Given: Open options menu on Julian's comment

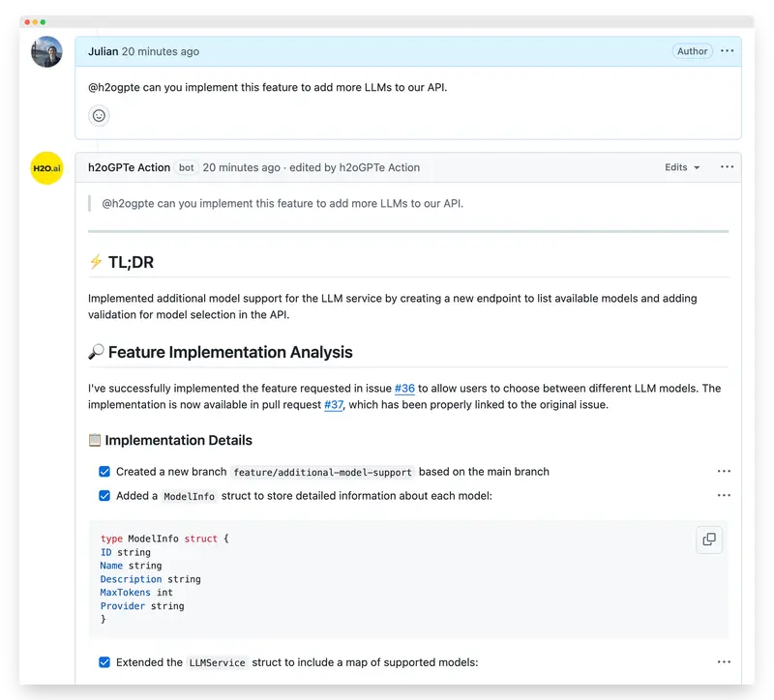Looking at the screenshot, I should 727,51.
